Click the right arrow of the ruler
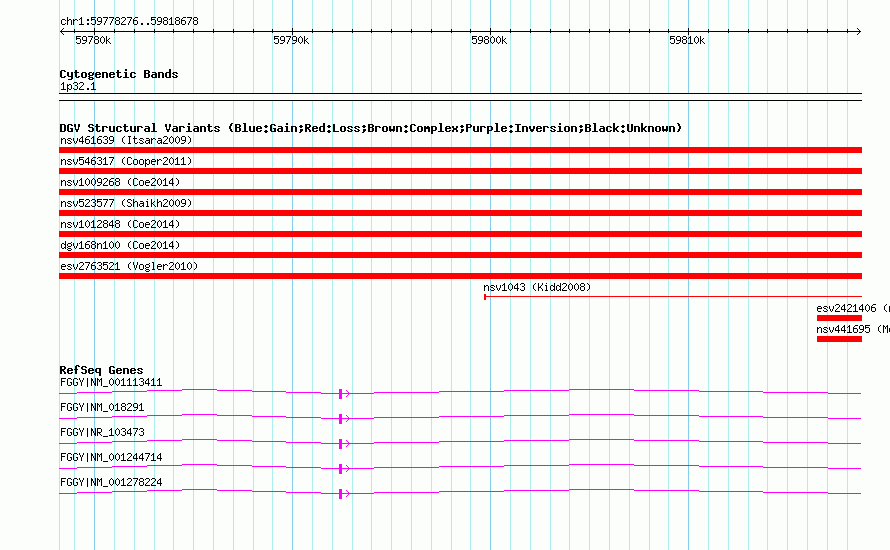The image size is (890, 550). (858, 32)
